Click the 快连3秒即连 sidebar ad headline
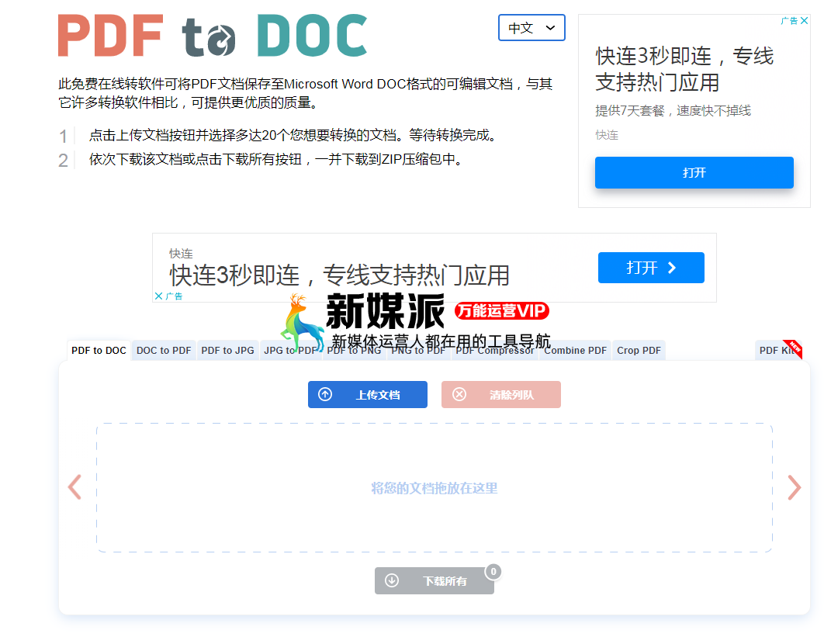831x644 pixels. click(x=684, y=69)
